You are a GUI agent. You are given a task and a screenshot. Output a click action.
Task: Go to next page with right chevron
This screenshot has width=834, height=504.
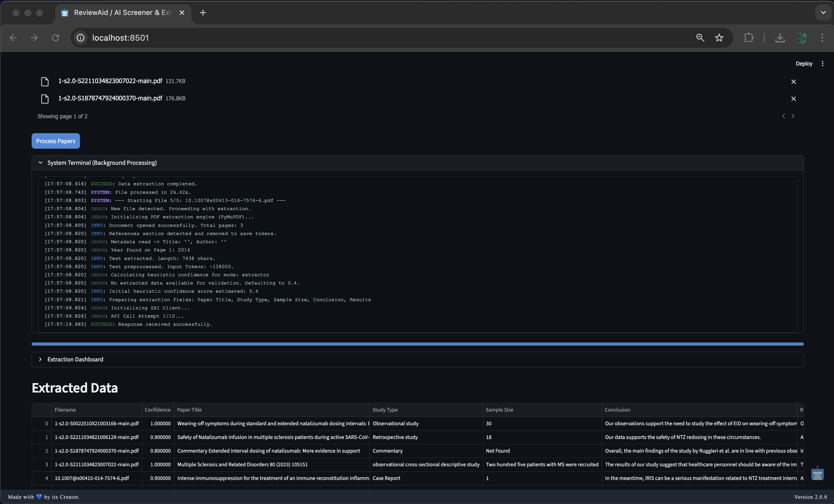click(793, 116)
